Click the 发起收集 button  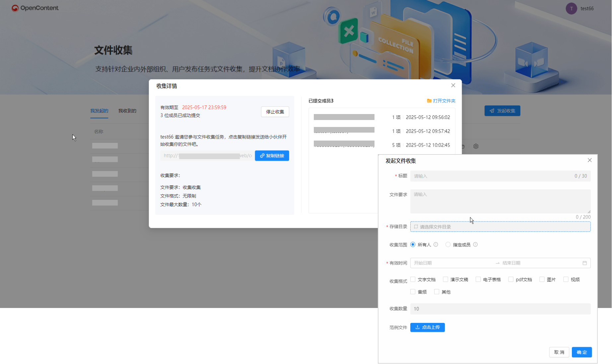(502, 111)
